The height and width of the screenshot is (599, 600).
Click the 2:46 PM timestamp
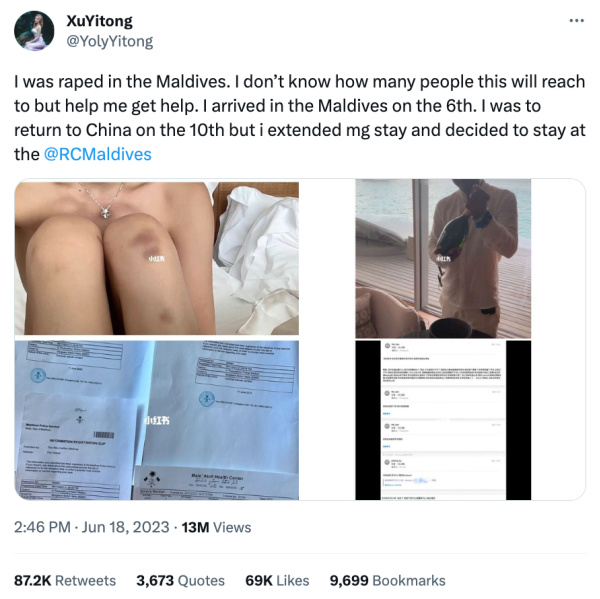pos(42,527)
